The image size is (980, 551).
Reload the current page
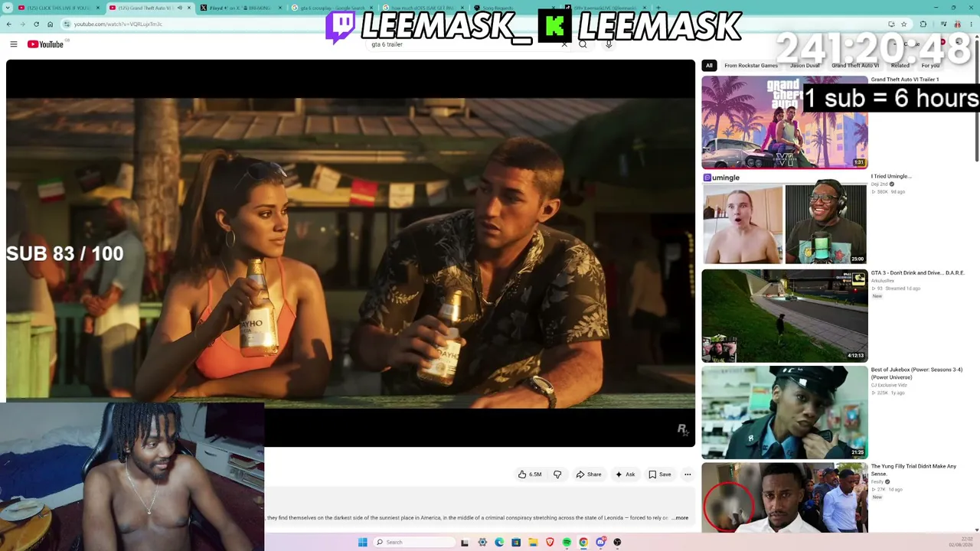point(36,24)
